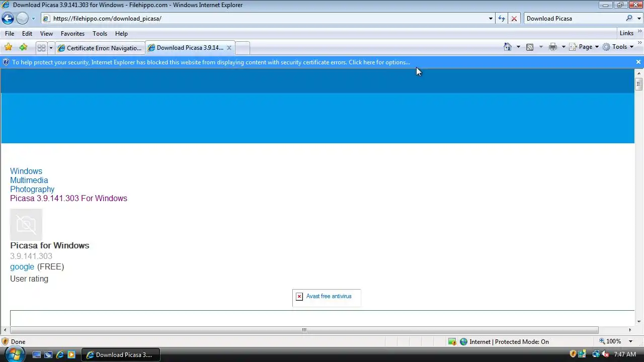Click the horizontal scrollbar right arrow
644x362 pixels.
[630, 330]
